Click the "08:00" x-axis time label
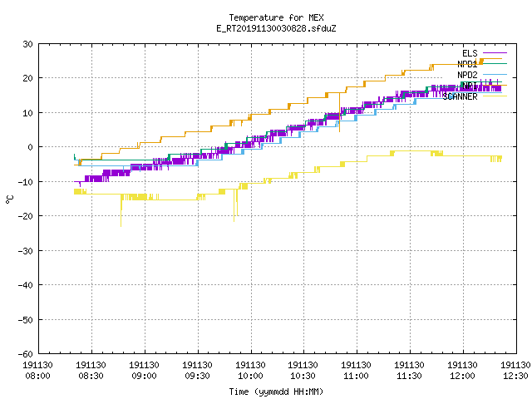The image size is (532, 399). (37, 376)
